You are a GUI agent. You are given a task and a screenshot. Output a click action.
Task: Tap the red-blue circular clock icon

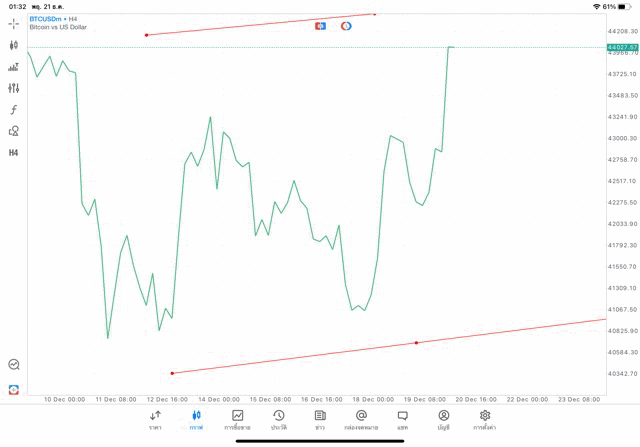pos(346,25)
